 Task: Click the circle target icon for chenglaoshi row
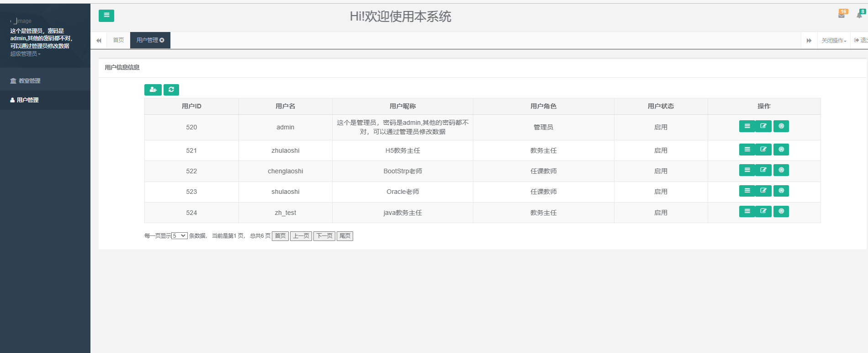(x=781, y=170)
